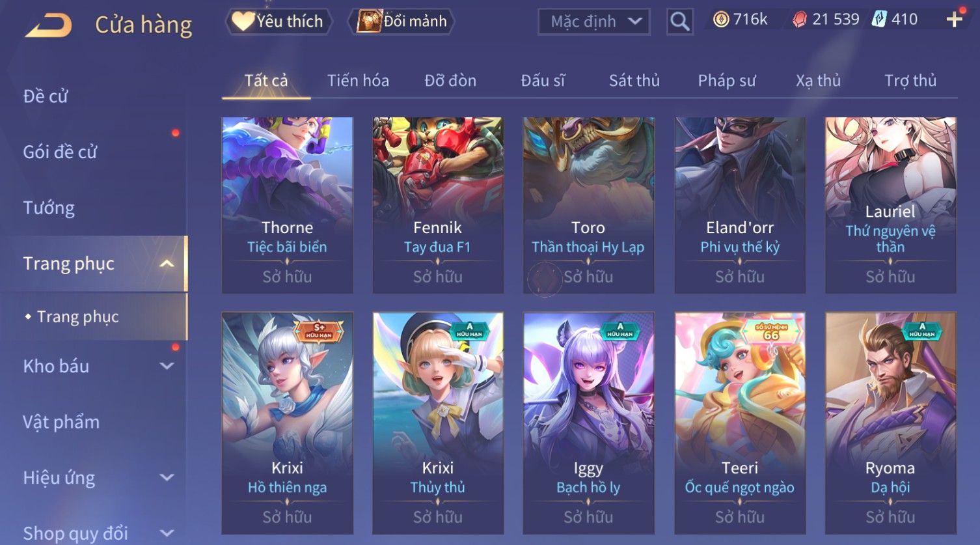This screenshot has width=980, height=545.
Task: Select the Krixi Hồ thiên nga skin card
Action: click(x=288, y=423)
